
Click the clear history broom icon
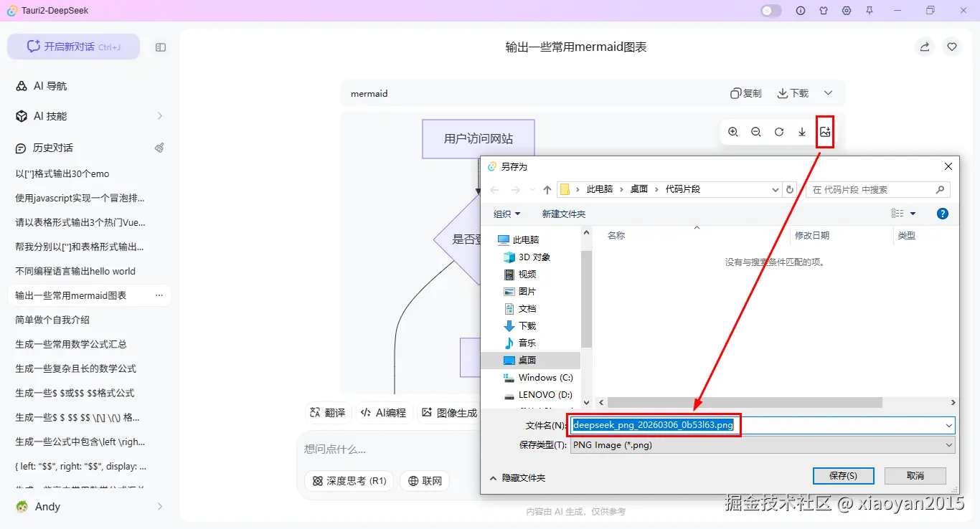click(159, 148)
